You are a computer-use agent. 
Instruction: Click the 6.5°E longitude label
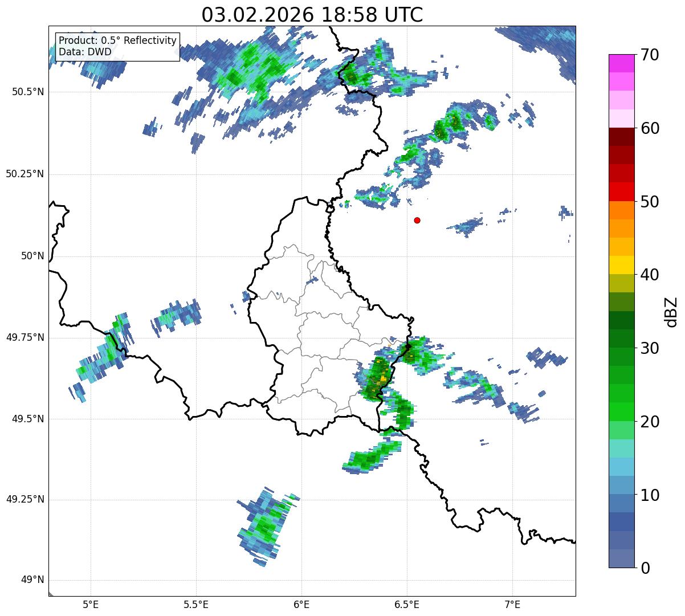pyautogui.click(x=407, y=604)
